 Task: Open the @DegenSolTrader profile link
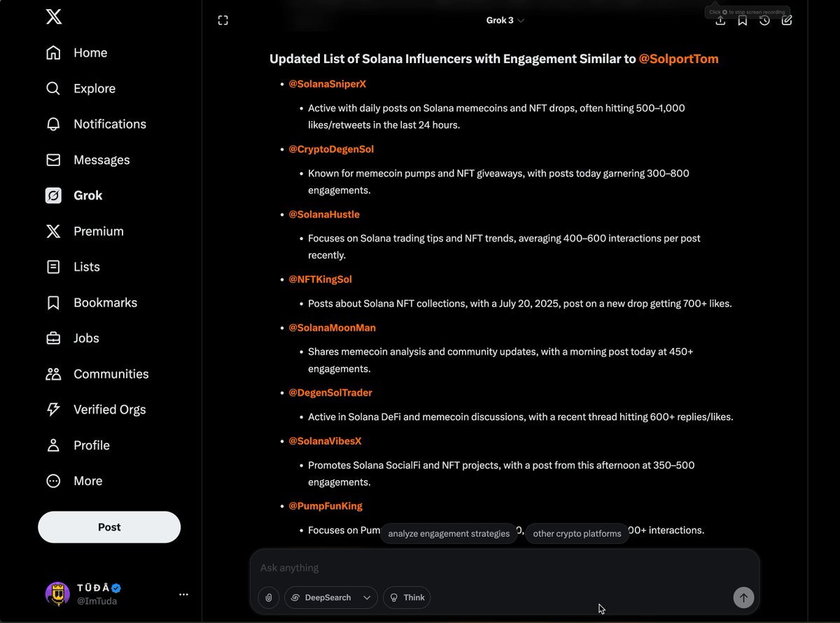[x=330, y=393]
